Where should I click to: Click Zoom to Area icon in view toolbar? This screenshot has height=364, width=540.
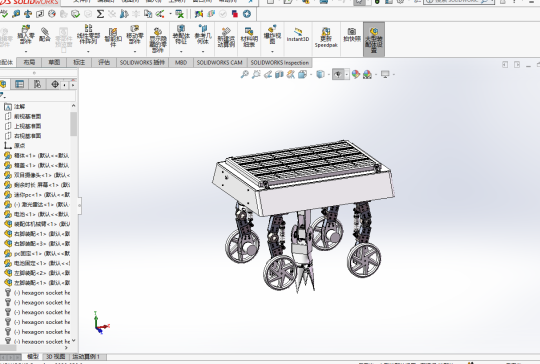tap(256, 74)
